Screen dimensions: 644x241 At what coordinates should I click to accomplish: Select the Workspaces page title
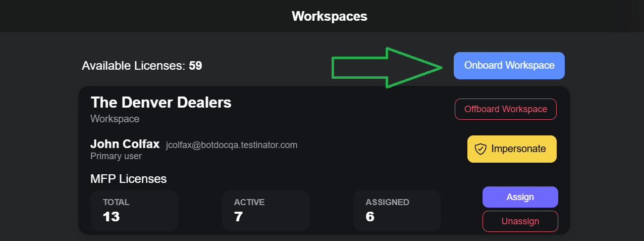click(x=329, y=16)
